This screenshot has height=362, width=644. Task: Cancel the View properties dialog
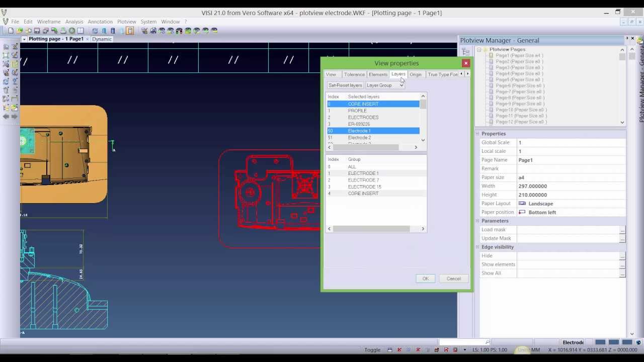(453, 279)
